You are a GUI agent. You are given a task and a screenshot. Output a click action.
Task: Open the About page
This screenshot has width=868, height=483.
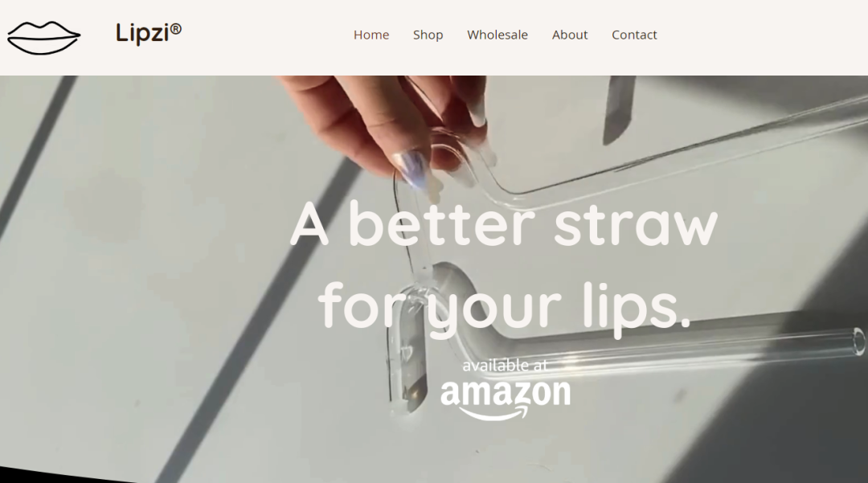click(x=570, y=35)
